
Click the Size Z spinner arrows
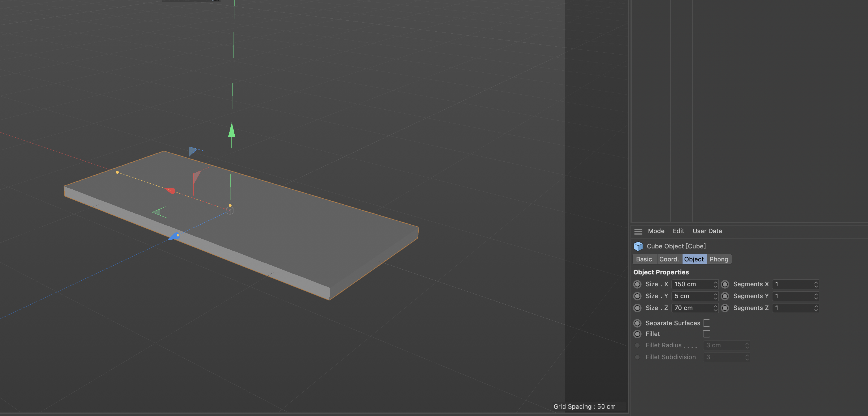pos(715,308)
